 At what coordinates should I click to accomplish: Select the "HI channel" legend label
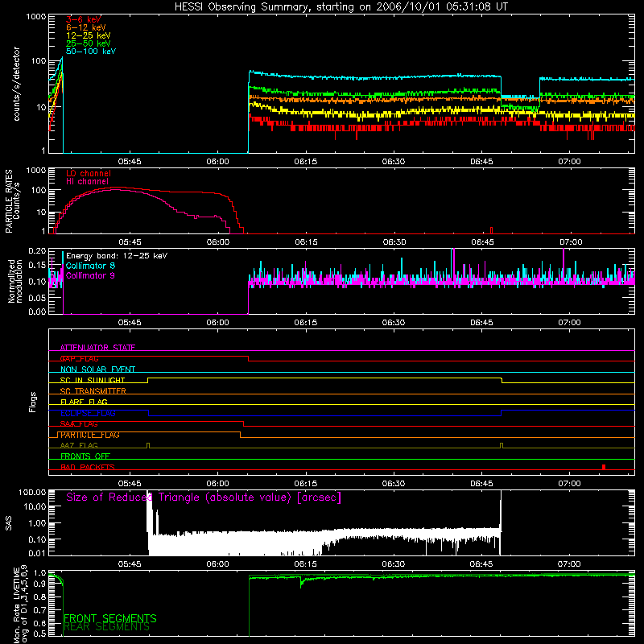[88, 182]
